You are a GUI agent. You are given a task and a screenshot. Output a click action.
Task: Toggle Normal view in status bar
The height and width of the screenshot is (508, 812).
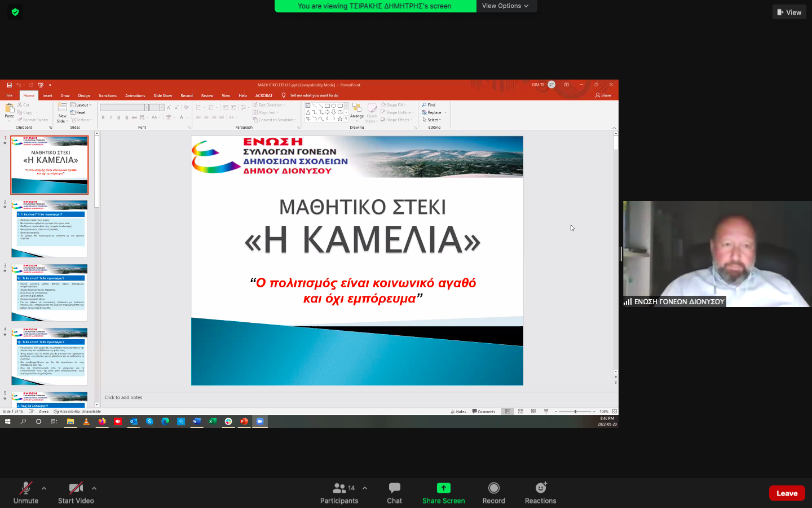point(507,411)
